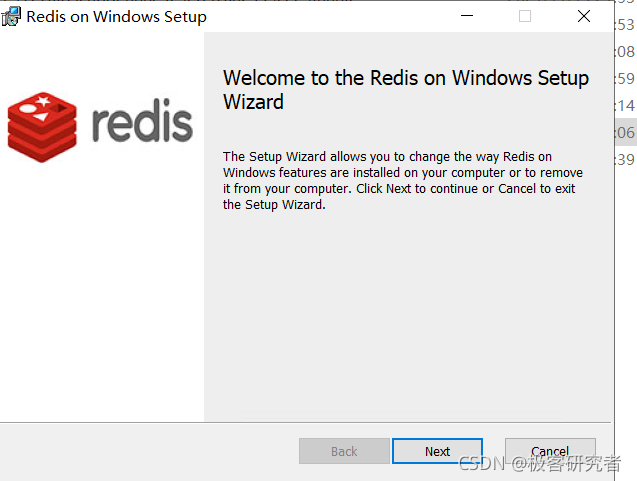Click the disabled Back button

(x=344, y=451)
